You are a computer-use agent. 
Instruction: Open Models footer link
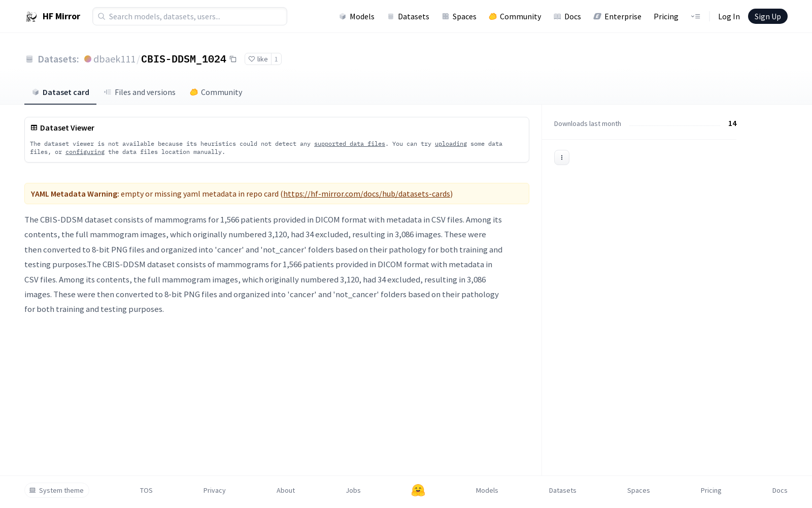click(x=487, y=490)
